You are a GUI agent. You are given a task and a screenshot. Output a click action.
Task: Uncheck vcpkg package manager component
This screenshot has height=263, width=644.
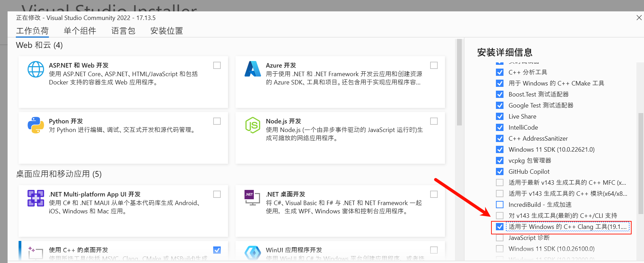(x=500, y=161)
